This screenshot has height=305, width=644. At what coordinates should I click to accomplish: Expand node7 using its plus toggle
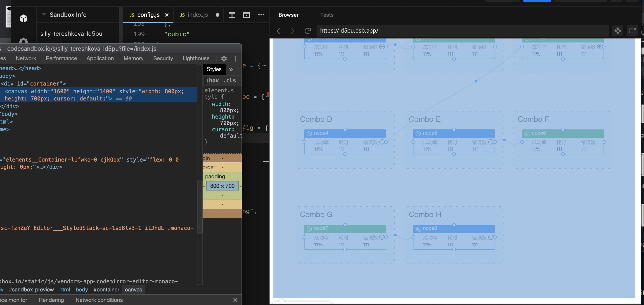381,237
